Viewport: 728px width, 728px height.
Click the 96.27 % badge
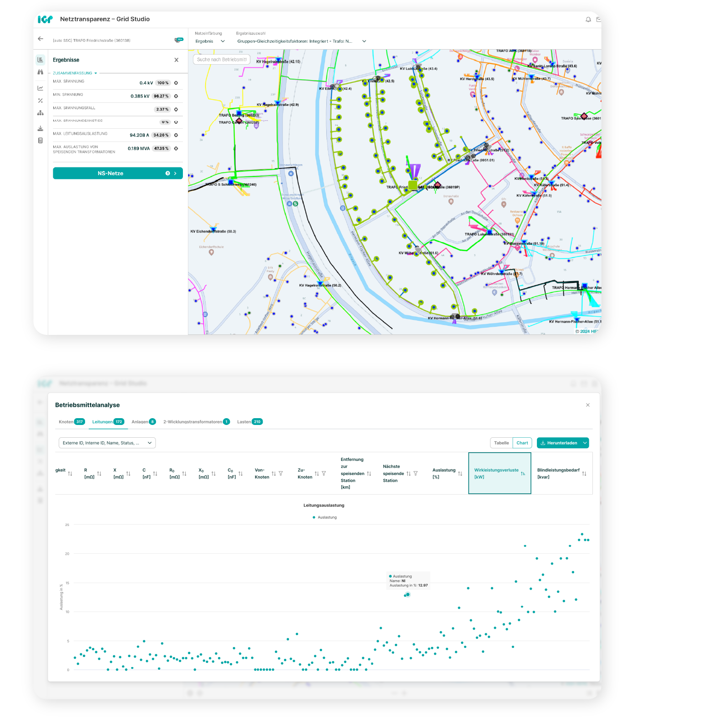coord(161,96)
